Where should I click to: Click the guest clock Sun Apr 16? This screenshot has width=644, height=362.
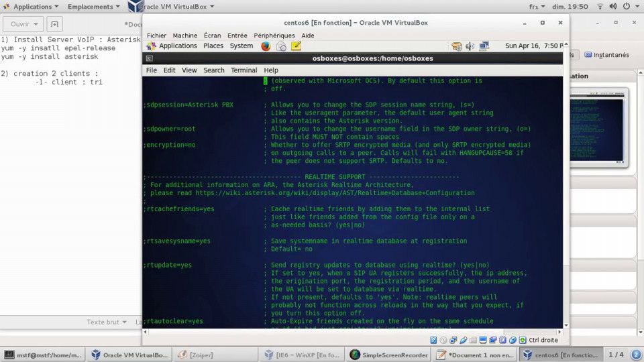(x=534, y=46)
